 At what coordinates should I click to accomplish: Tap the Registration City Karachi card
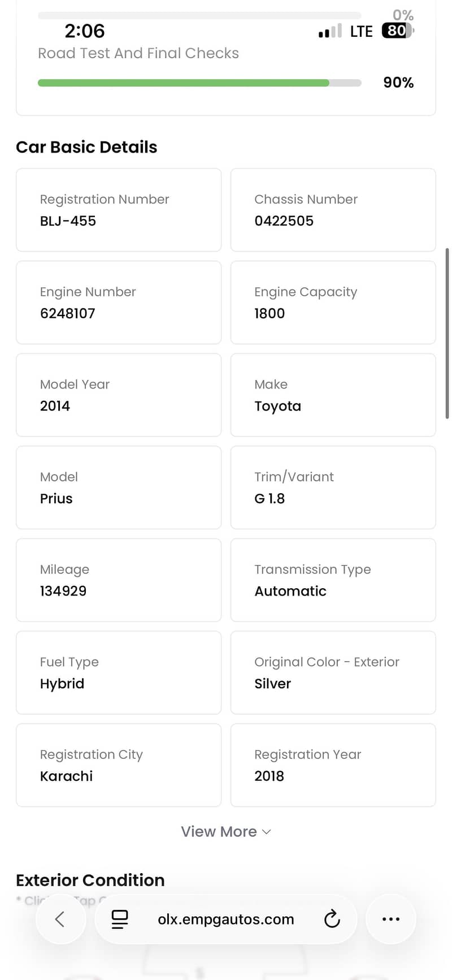[x=119, y=765]
